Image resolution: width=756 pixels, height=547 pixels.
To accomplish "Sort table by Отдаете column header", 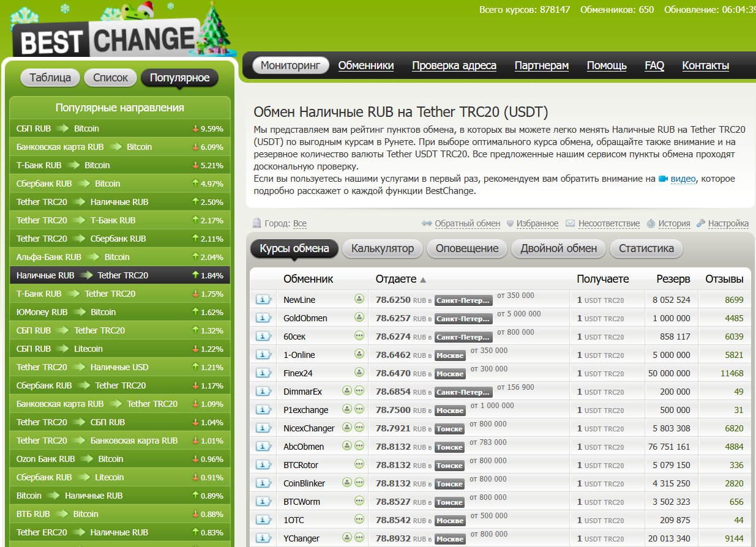I will (396, 279).
